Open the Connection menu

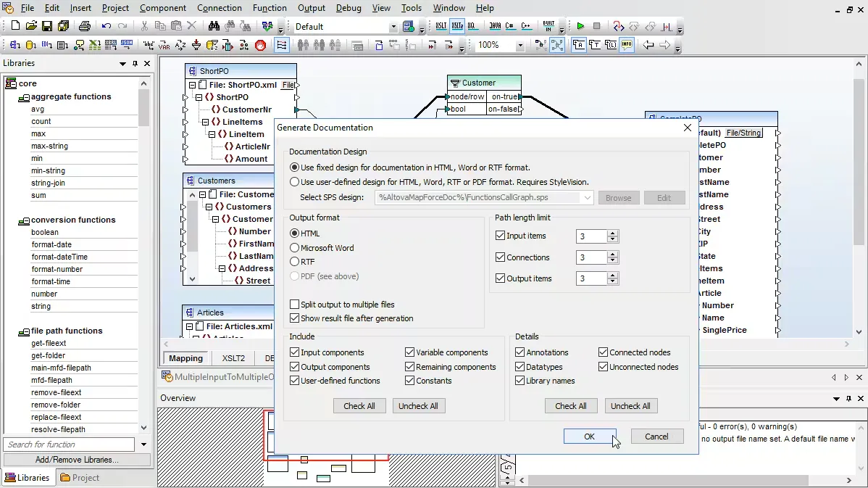point(220,8)
